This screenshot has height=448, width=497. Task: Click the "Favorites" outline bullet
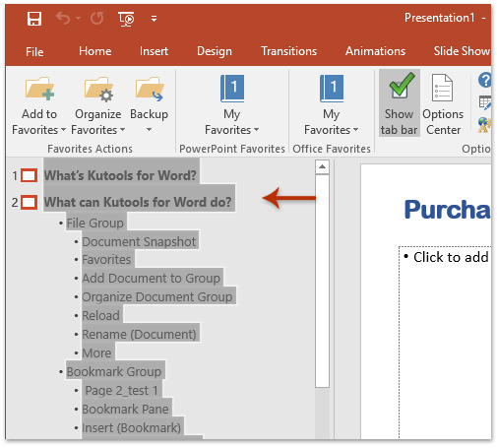(106, 260)
